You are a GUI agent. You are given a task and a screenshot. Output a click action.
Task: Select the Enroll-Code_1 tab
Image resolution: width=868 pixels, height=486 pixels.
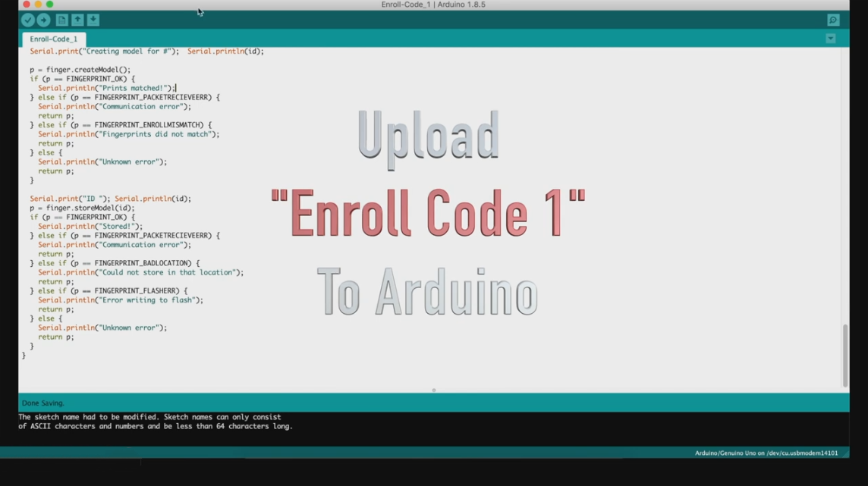pos(54,39)
